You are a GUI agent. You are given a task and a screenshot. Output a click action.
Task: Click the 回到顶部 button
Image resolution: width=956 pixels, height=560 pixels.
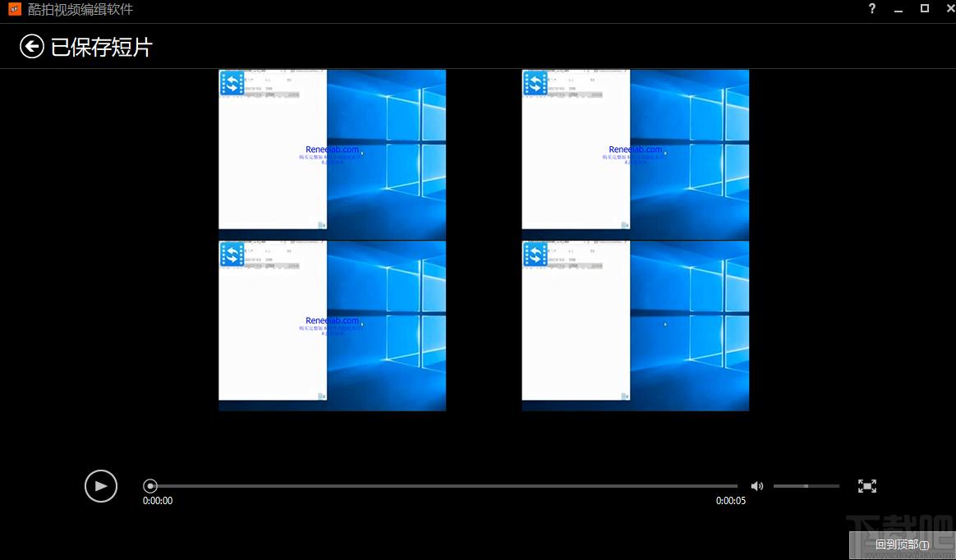click(x=901, y=544)
